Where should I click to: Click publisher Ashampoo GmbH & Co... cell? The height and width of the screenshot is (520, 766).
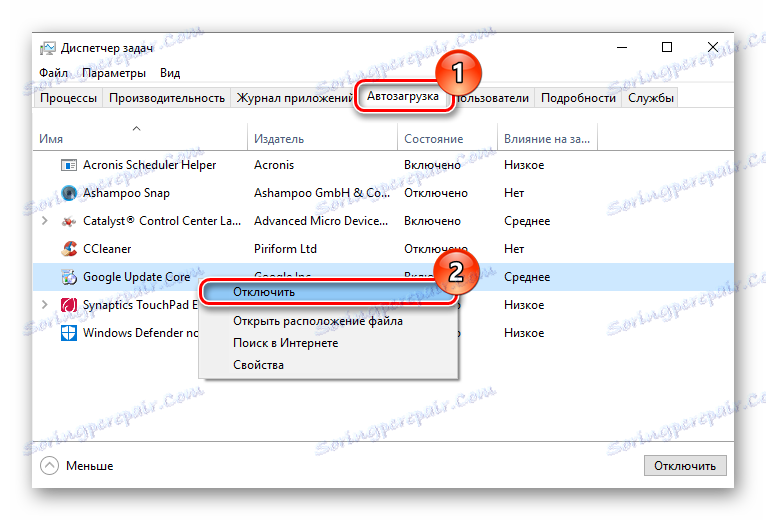point(322,193)
